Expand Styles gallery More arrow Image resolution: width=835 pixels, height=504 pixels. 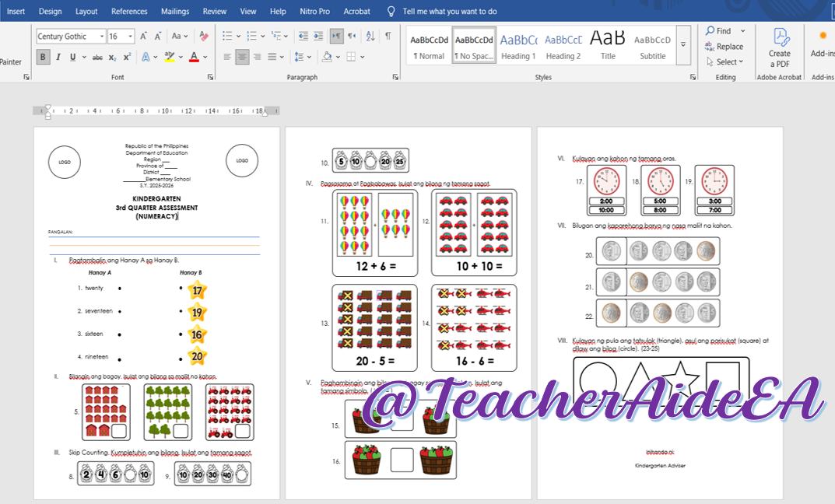[x=683, y=44]
